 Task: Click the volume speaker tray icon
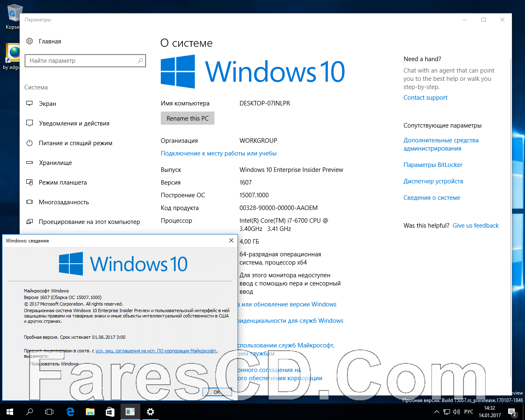(x=457, y=412)
